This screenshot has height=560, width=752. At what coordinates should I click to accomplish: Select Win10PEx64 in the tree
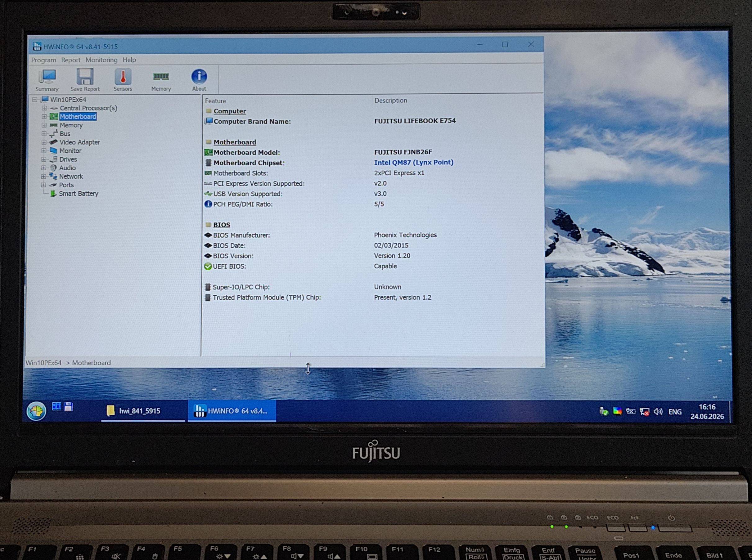(68, 100)
